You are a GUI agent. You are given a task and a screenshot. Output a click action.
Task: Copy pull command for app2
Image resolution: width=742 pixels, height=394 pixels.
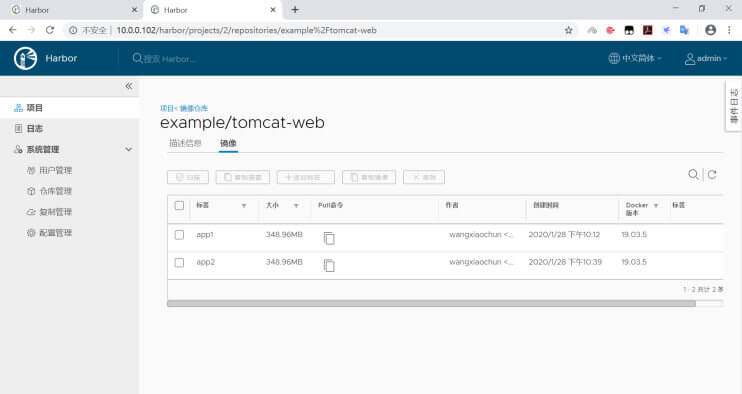(329, 265)
